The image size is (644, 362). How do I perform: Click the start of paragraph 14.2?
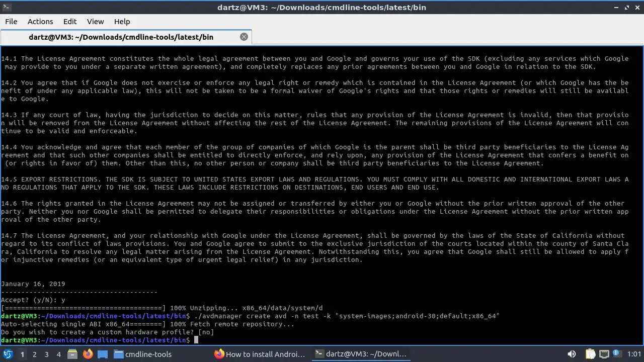tap(9, 83)
